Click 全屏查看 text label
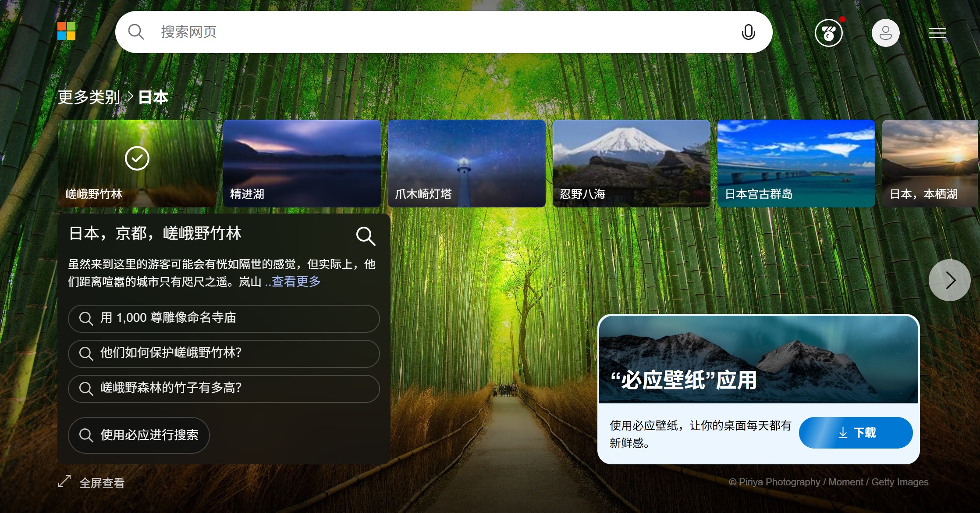Image resolution: width=980 pixels, height=513 pixels. [x=102, y=483]
